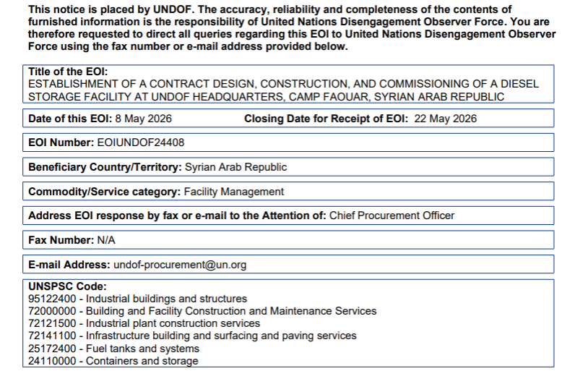
Task: Click '25172400 - Fuel tanks and systems'
Action: tap(113, 349)
